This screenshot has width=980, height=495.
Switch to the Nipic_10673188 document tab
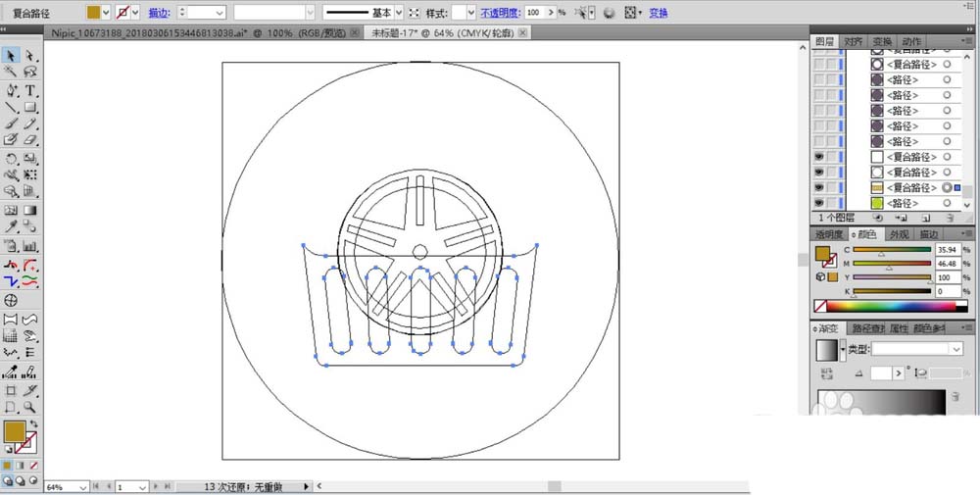tap(199, 33)
